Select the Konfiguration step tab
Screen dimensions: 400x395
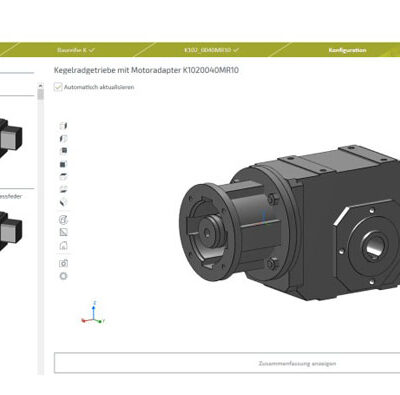pos(347,50)
